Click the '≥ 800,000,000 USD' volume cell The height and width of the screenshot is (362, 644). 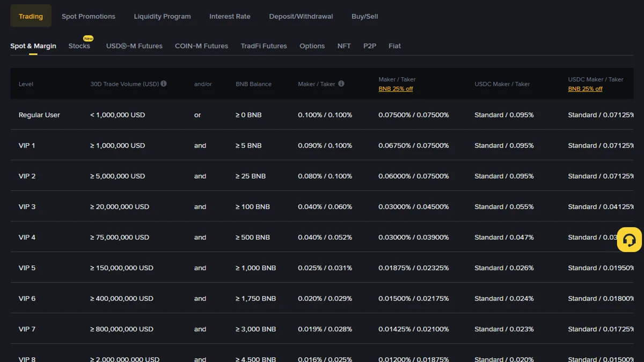[x=122, y=329]
